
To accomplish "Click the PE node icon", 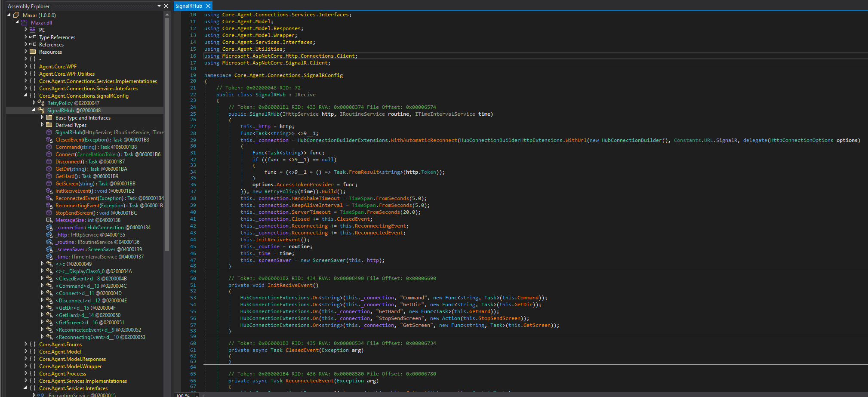I will coord(33,30).
